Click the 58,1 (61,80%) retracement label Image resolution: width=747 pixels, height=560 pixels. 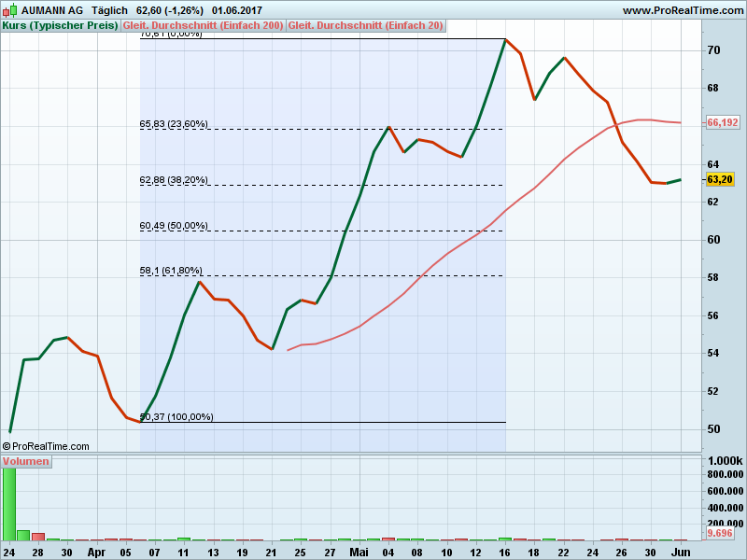(171, 271)
